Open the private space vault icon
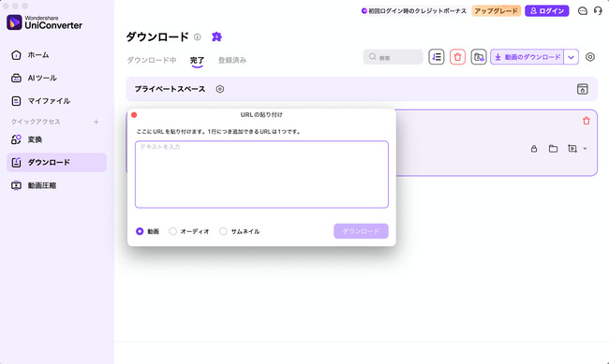This screenshot has width=609, height=364. [582, 89]
